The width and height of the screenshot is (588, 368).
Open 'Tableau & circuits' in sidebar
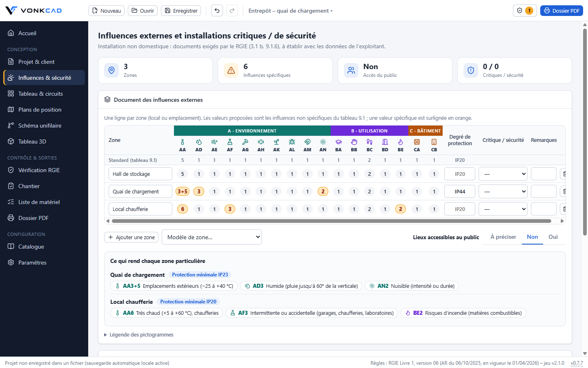44,94
